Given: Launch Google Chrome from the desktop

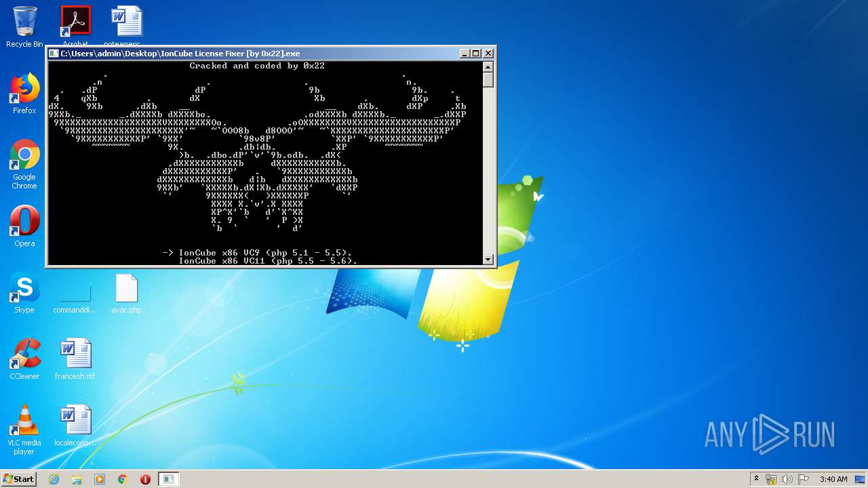Looking at the screenshot, I should coord(24,164).
